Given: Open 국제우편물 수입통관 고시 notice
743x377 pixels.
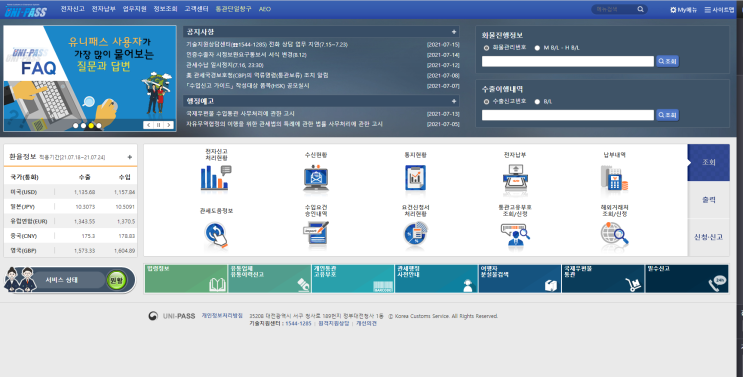Looking at the screenshot, I should click(240, 114).
